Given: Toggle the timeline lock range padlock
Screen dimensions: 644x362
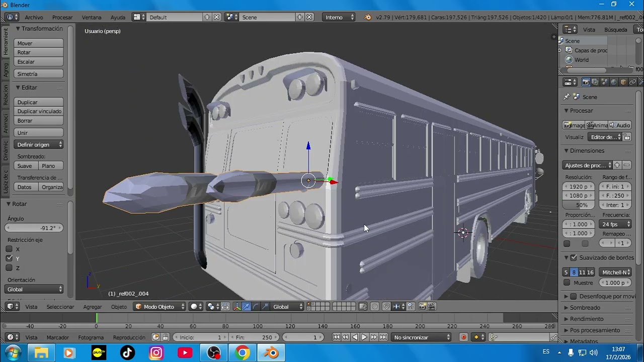Looking at the screenshot, I should click(165, 337).
